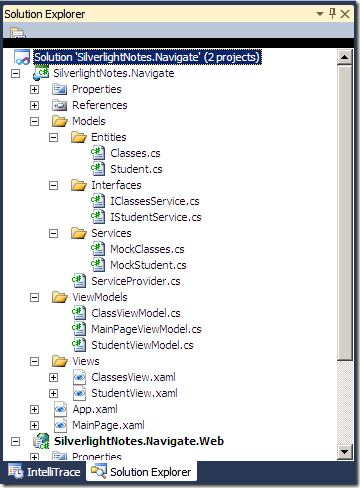Screen dimensions: 360x488
Task: Click the scroll down arrow of the tree
Action: coord(345,452)
